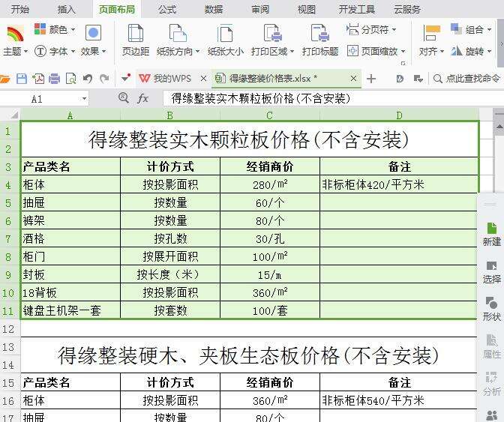Click the 280/㎡ price cell
The width and height of the screenshot is (504, 422).
pos(270,184)
